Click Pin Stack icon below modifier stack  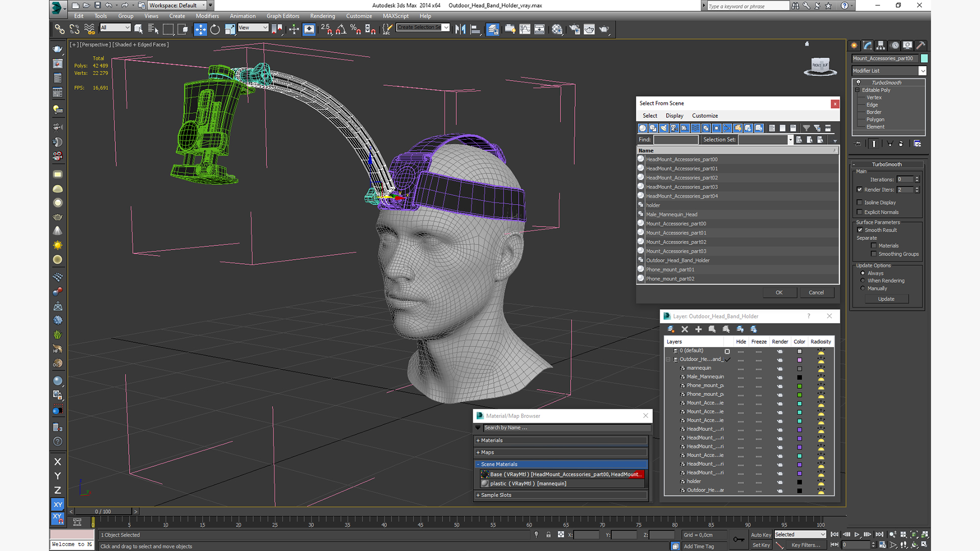click(x=857, y=144)
